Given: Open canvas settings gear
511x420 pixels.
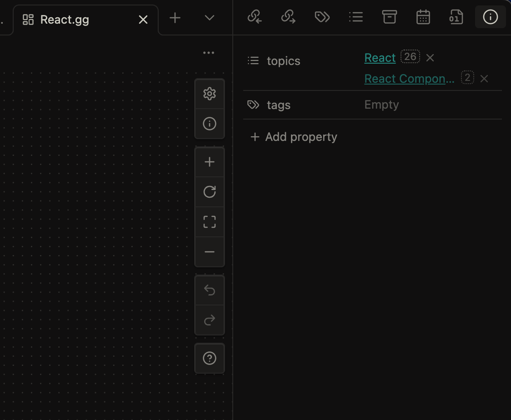Looking at the screenshot, I should pyautogui.click(x=209, y=94).
